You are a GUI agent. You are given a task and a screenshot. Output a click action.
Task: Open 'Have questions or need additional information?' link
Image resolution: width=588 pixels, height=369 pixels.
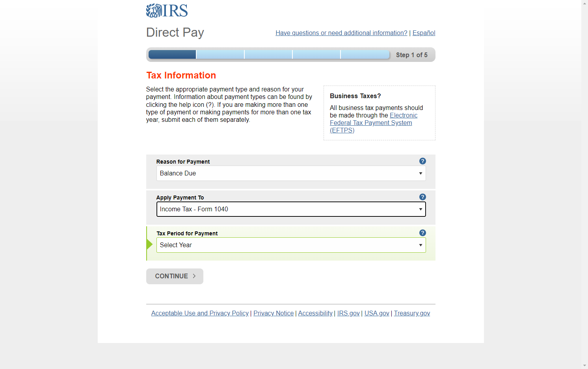pos(341,33)
